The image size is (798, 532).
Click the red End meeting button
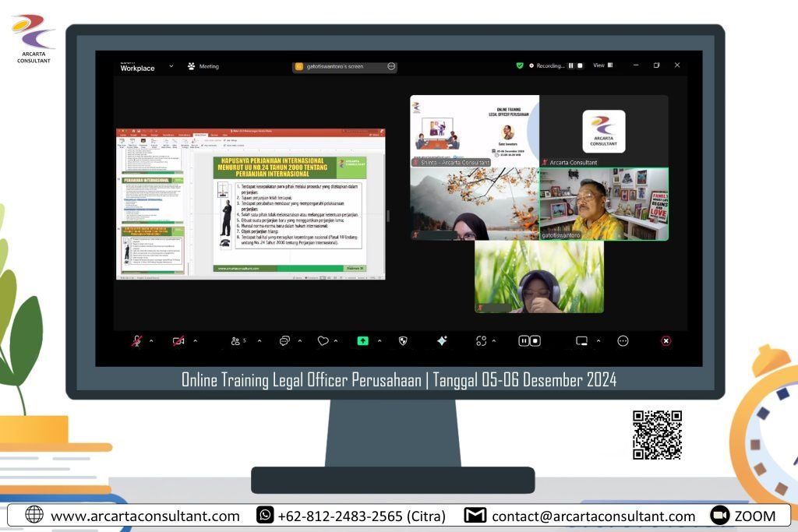(666, 341)
